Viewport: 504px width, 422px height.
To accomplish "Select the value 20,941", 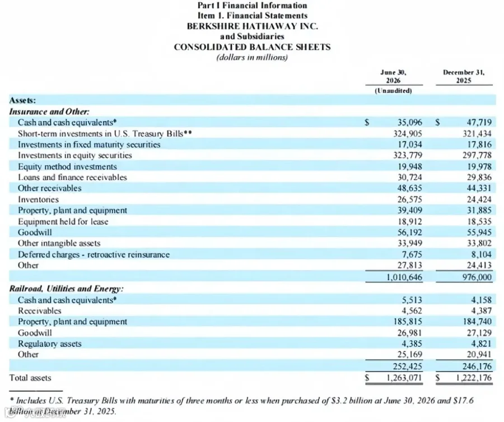I will pos(479,354).
